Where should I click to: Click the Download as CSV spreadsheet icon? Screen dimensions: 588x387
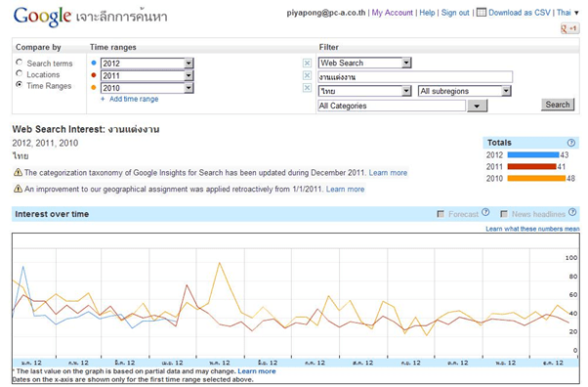tap(482, 13)
